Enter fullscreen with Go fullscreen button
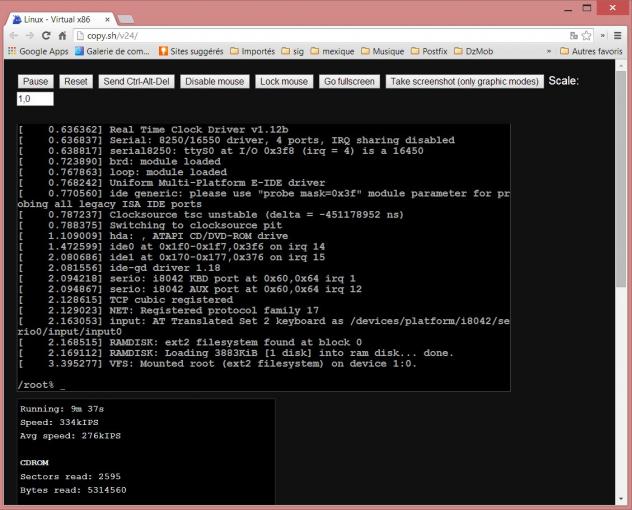The height and width of the screenshot is (510, 632). tap(348, 81)
